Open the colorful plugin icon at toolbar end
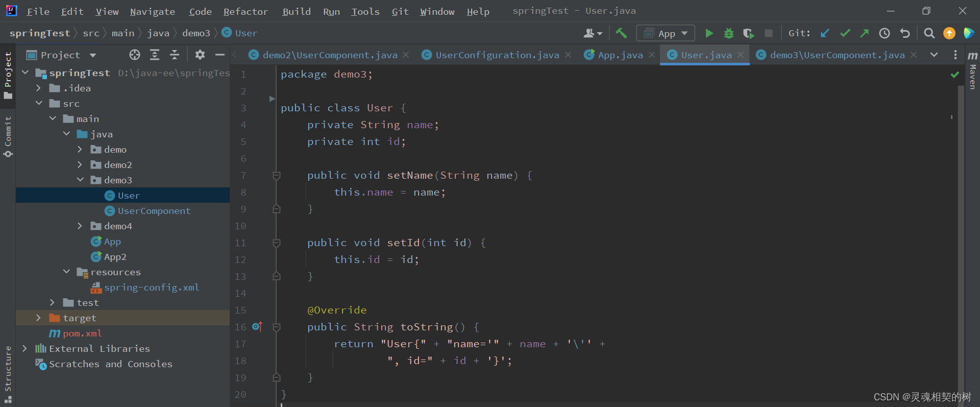The image size is (980, 407). 969,33
